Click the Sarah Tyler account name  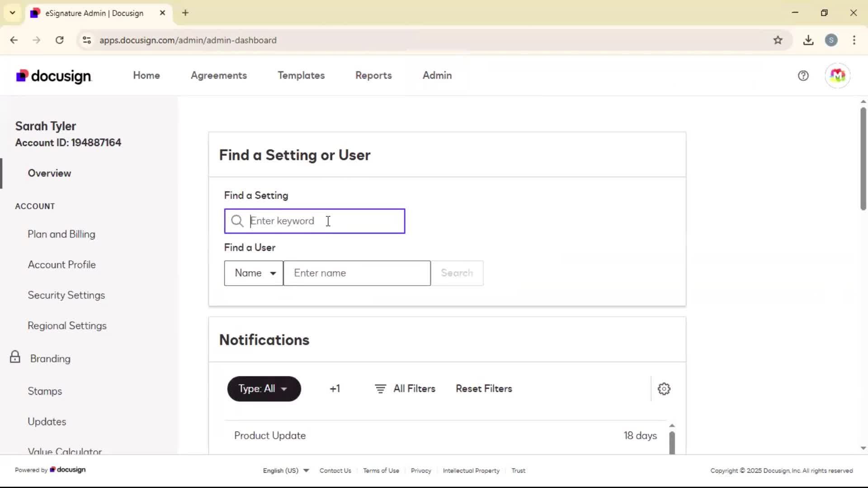pyautogui.click(x=46, y=126)
